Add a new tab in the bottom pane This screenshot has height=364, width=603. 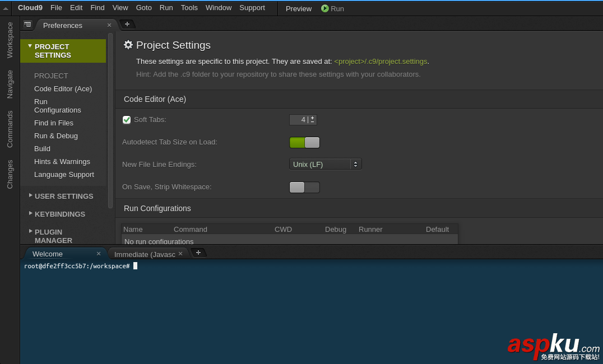198,253
